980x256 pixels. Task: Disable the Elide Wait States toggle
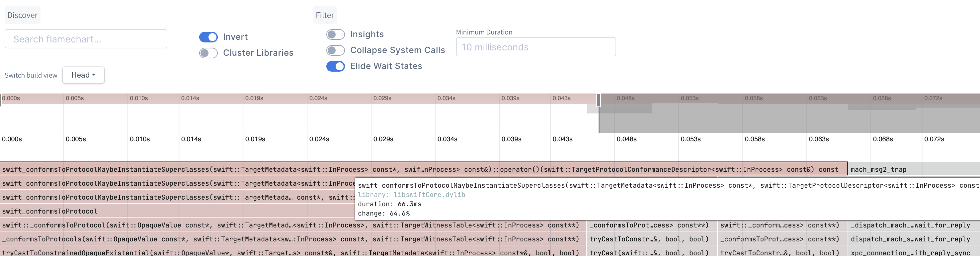tap(335, 66)
